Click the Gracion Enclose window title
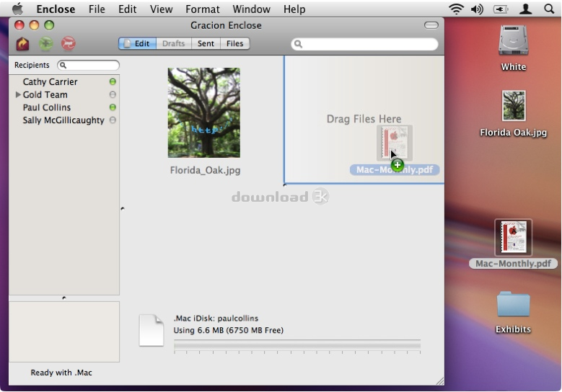Screen dimensions: 562x392 tap(226, 25)
